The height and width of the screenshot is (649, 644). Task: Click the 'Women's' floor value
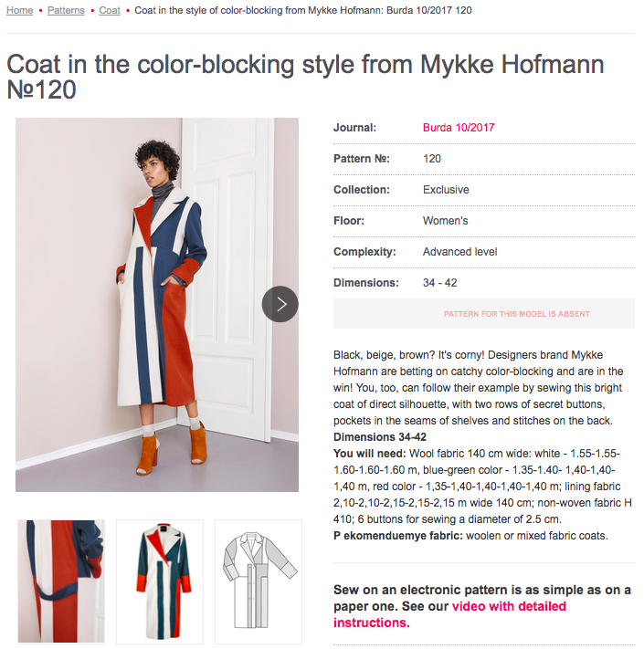pos(446,221)
